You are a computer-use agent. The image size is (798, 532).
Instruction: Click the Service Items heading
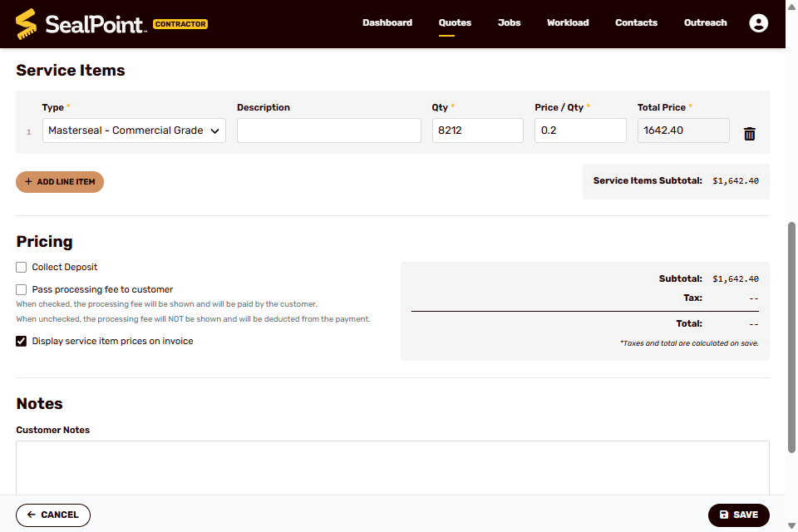pos(70,71)
